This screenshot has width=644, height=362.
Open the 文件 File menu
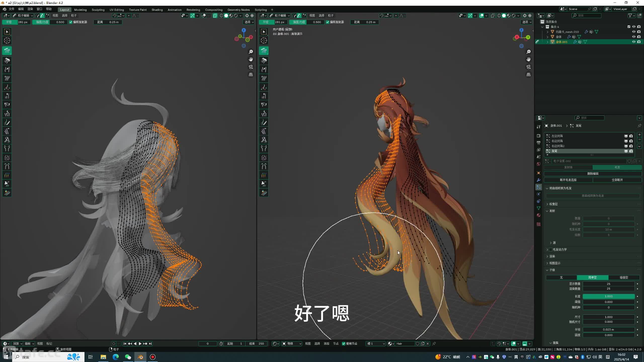pos(12,9)
